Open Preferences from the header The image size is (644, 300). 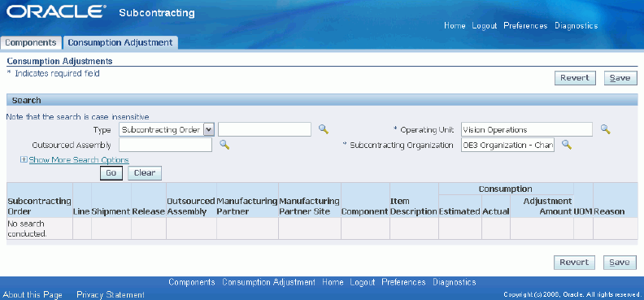[525, 25]
